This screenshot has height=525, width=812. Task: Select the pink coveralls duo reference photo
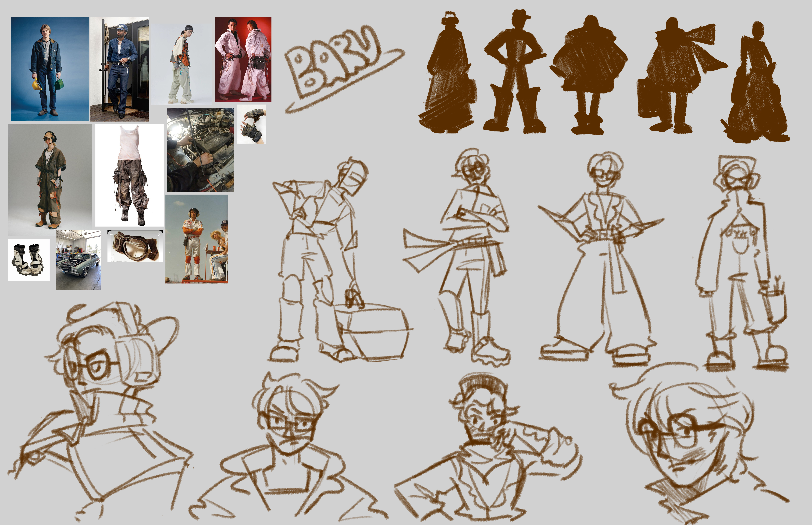[243, 60]
